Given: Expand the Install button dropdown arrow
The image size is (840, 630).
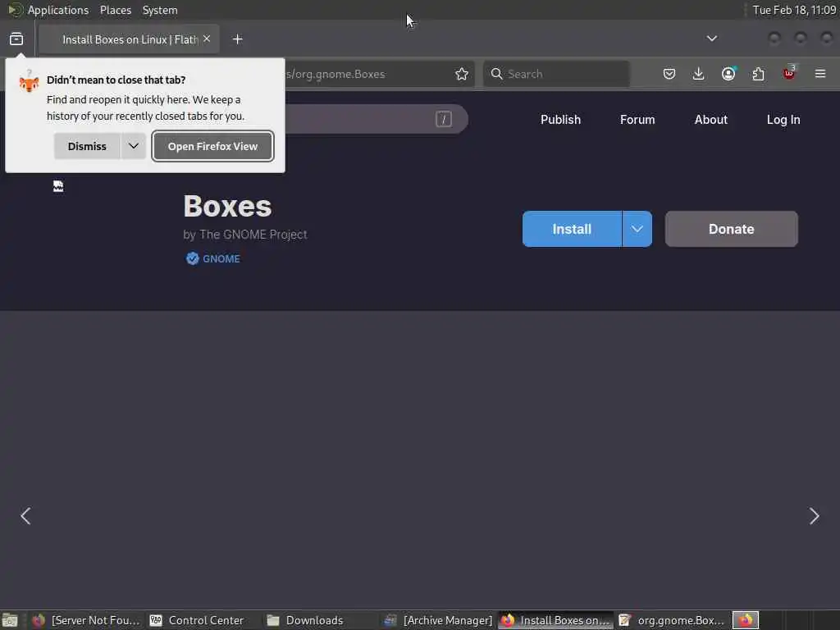Looking at the screenshot, I should [637, 230].
